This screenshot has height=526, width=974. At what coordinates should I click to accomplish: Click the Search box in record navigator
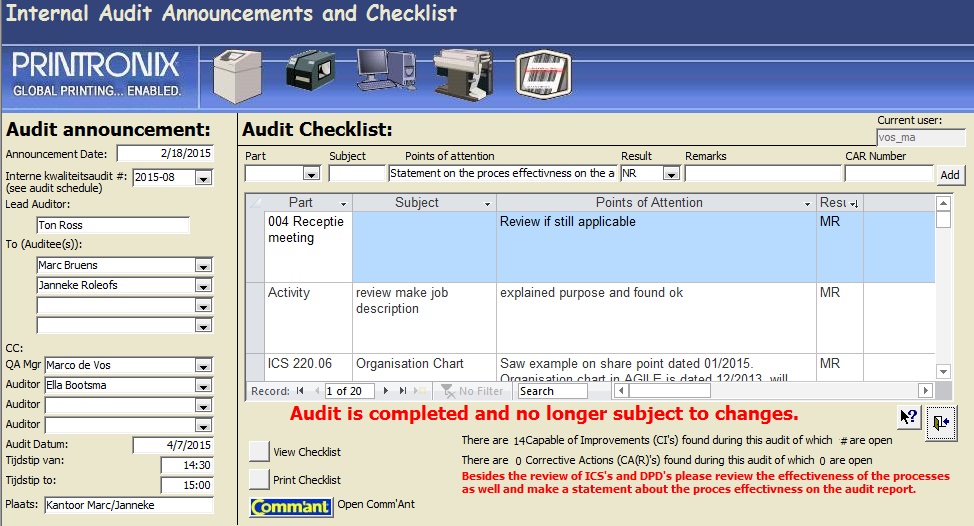click(551, 391)
